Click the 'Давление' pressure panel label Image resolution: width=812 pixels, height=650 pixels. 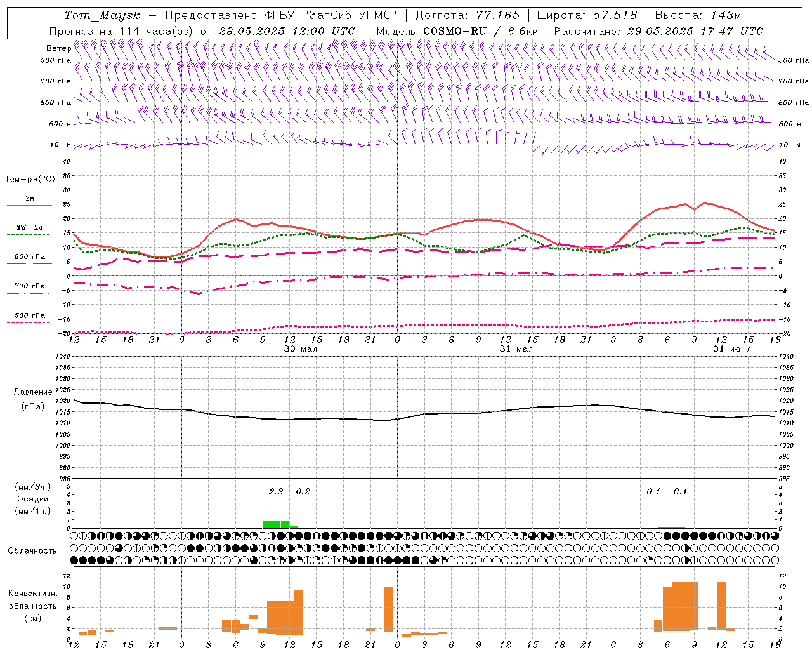click(x=33, y=392)
